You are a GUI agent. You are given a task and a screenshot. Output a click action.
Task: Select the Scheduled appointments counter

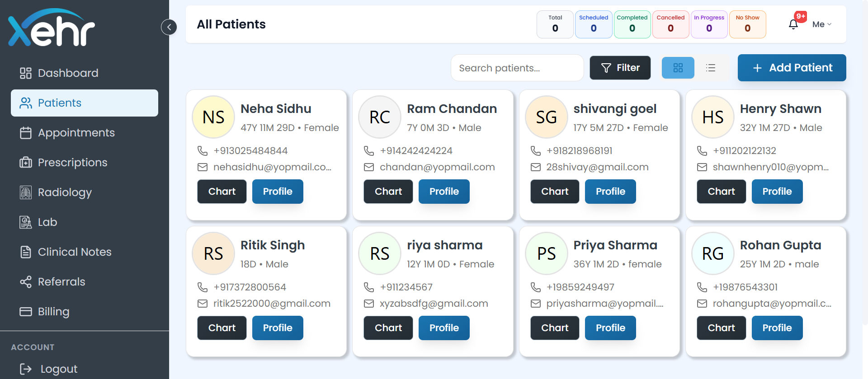tap(593, 24)
